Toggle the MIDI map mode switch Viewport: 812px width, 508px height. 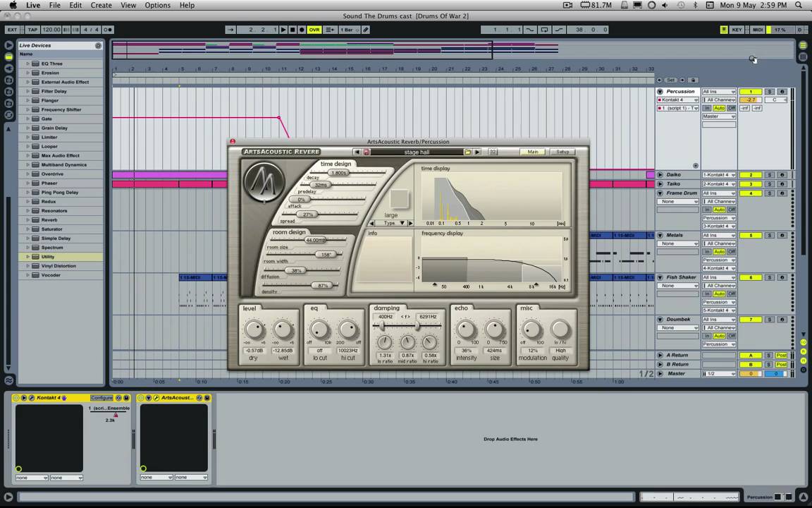click(x=758, y=30)
